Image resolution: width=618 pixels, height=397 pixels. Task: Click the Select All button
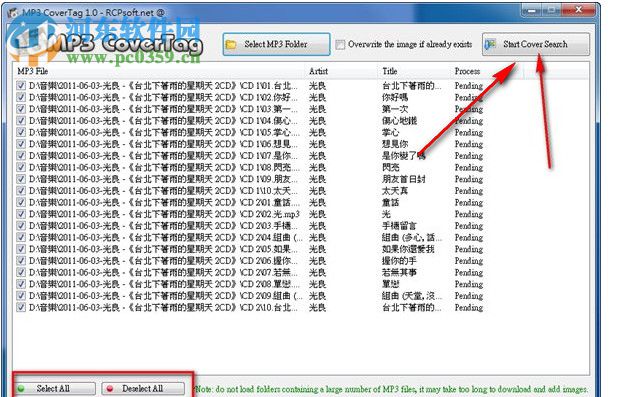pyautogui.click(x=55, y=388)
